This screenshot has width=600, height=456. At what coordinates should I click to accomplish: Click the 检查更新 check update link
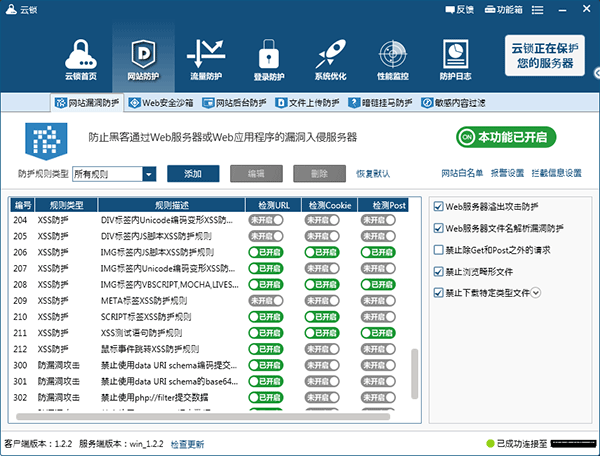click(x=187, y=443)
